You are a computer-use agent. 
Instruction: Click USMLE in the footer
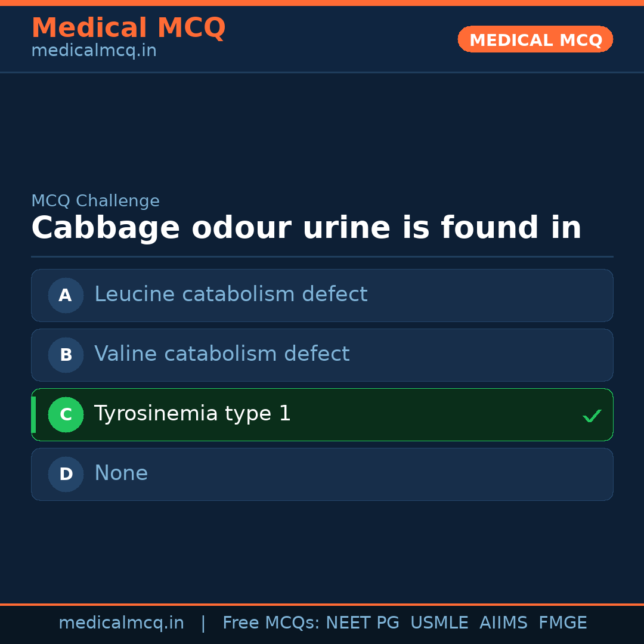point(439,623)
